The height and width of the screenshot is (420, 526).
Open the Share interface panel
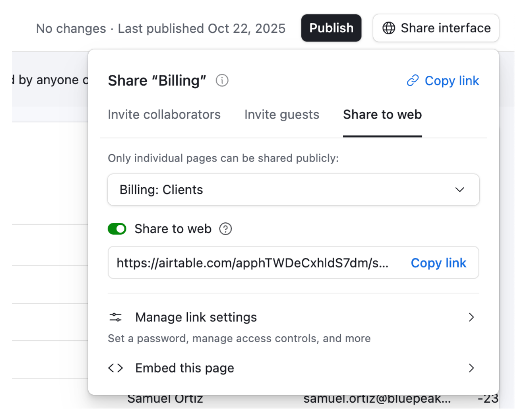[435, 28]
